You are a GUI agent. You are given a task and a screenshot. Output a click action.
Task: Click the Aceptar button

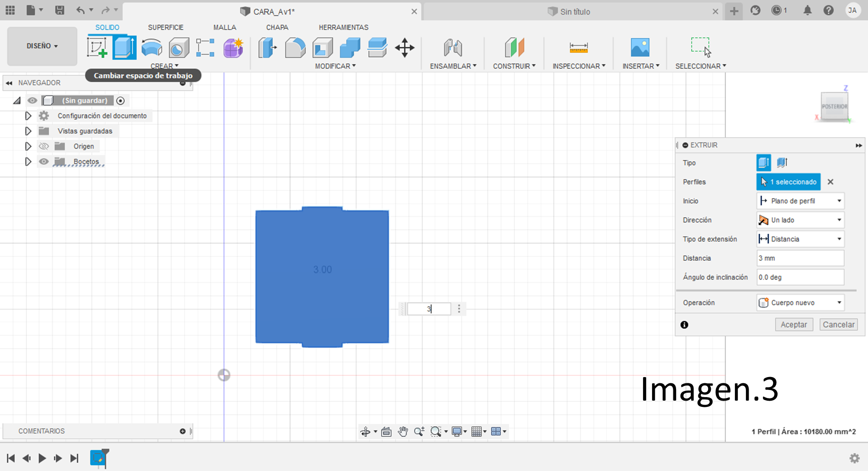click(x=794, y=325)
